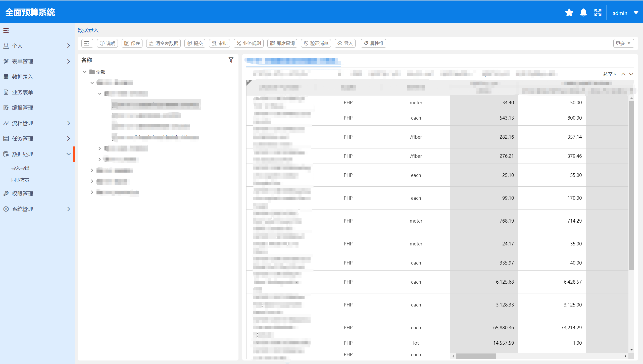Collapse the 全部 root tree node

pos(85,72)
